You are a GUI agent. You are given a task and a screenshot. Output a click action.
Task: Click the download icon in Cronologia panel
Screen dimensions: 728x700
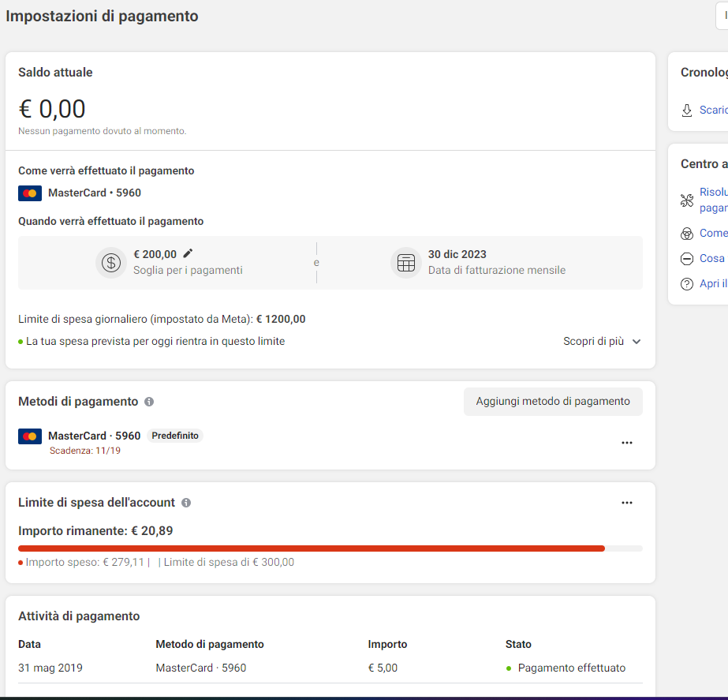tap(687, 110)
